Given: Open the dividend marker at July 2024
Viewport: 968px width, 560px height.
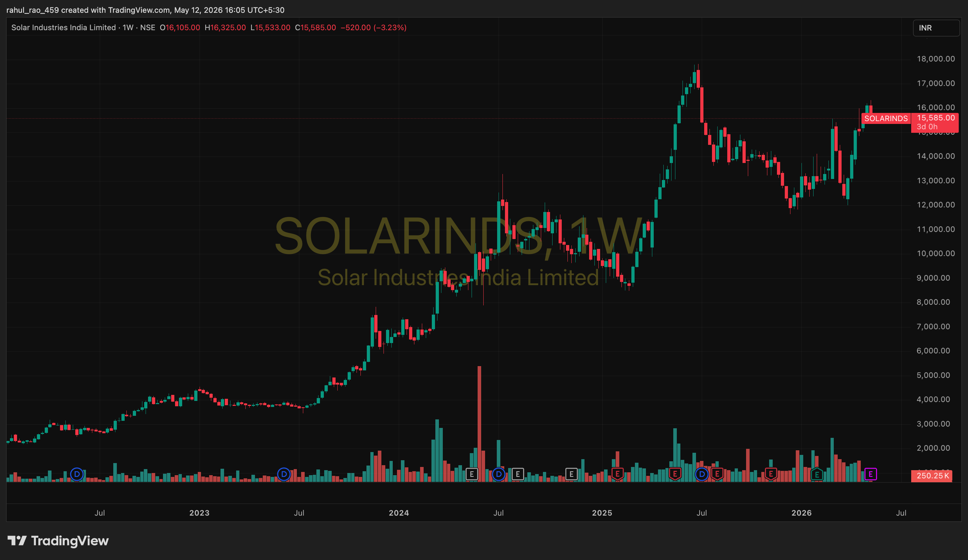Looking at the screenshot, I should pyautogui.click(x=499, y=474).
